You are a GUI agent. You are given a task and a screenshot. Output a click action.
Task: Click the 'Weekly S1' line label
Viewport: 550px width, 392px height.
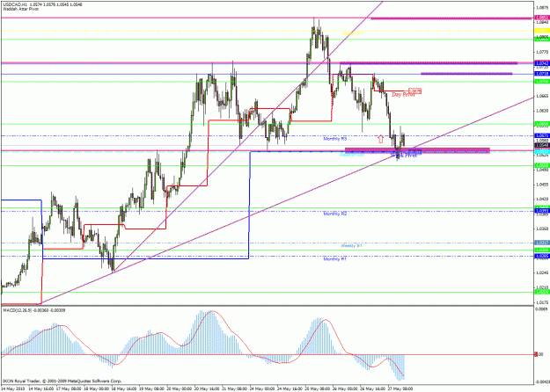351,246
